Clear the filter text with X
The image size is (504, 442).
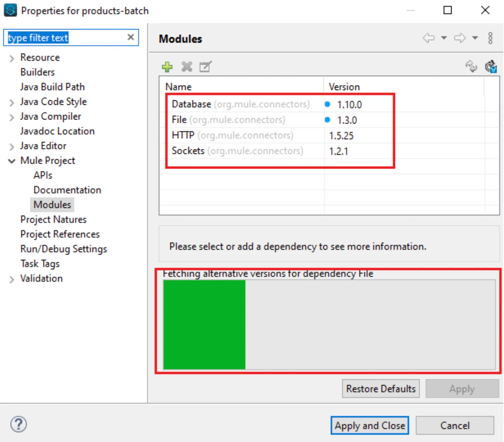click(x=131, y=37)
